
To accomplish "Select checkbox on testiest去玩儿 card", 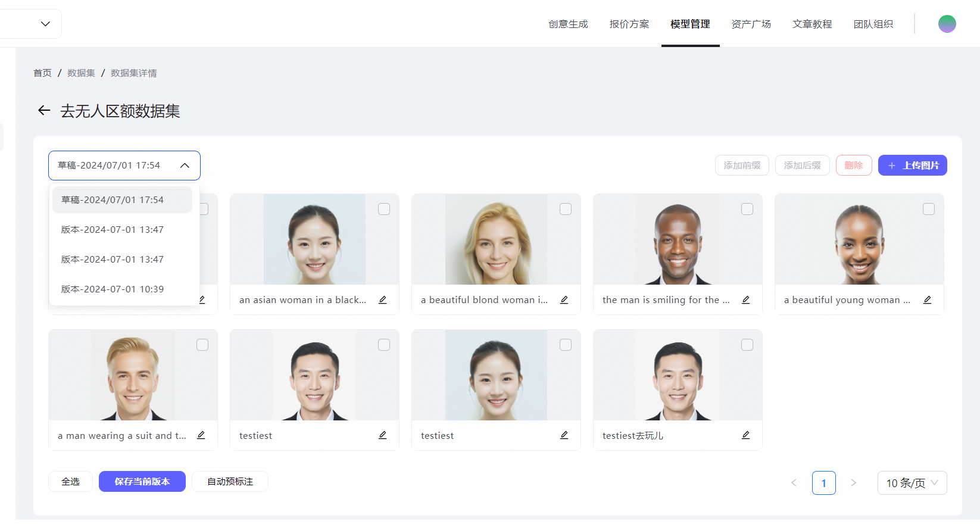I will [x=747, y=345].
